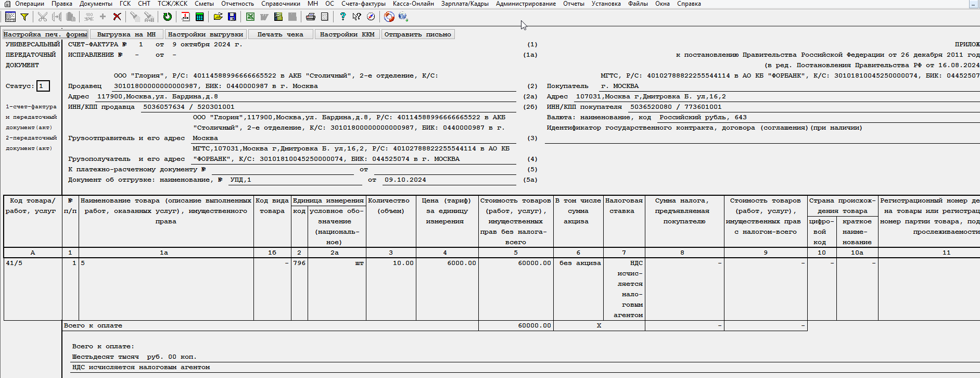Click the seller address 117900, Москва, ул. Бардина
Viewport: 980px width, 378px height.
coord(158,96)
